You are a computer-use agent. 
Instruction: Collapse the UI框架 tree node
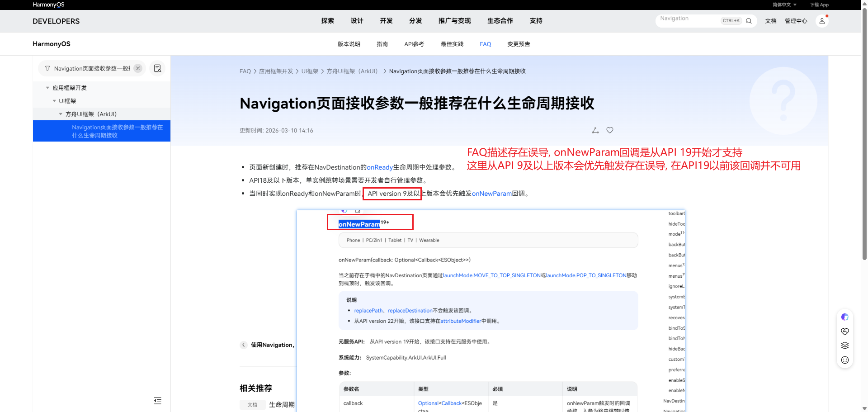54,101
